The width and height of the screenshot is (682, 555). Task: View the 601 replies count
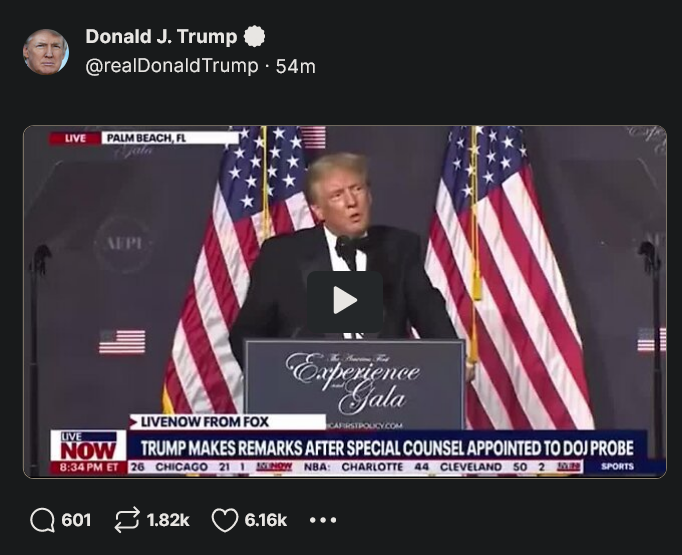pos(76,520)
